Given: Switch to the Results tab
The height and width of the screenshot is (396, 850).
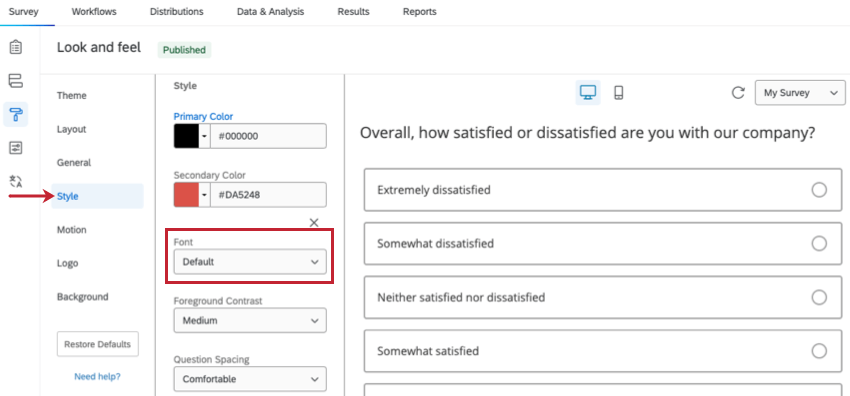Looking at the screenshot, I should pos(353,11).
